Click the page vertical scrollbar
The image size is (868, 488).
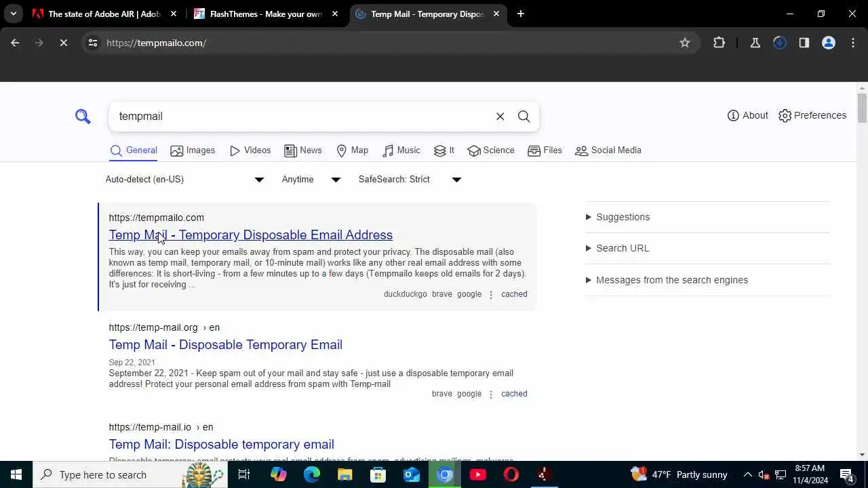click(863, 108)
